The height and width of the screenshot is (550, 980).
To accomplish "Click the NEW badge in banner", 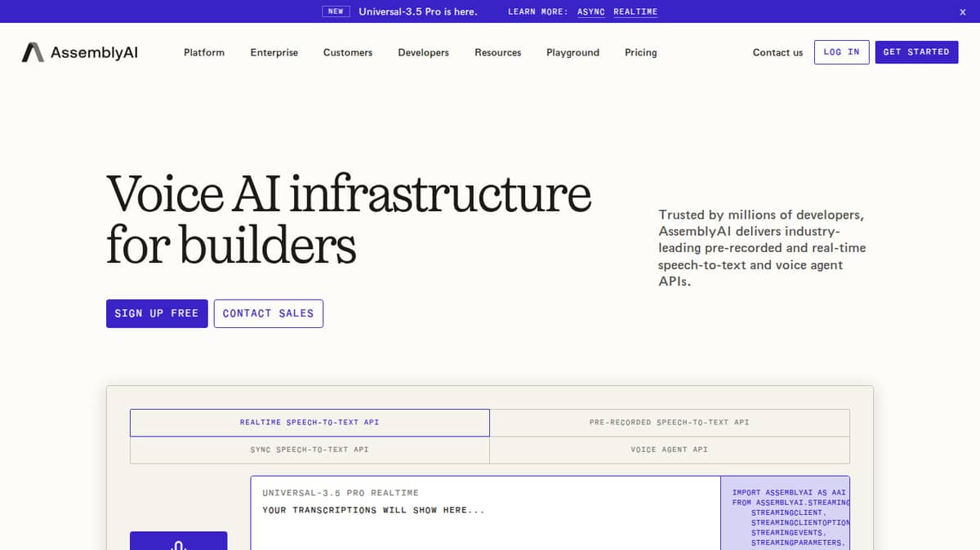I will 336,11.
